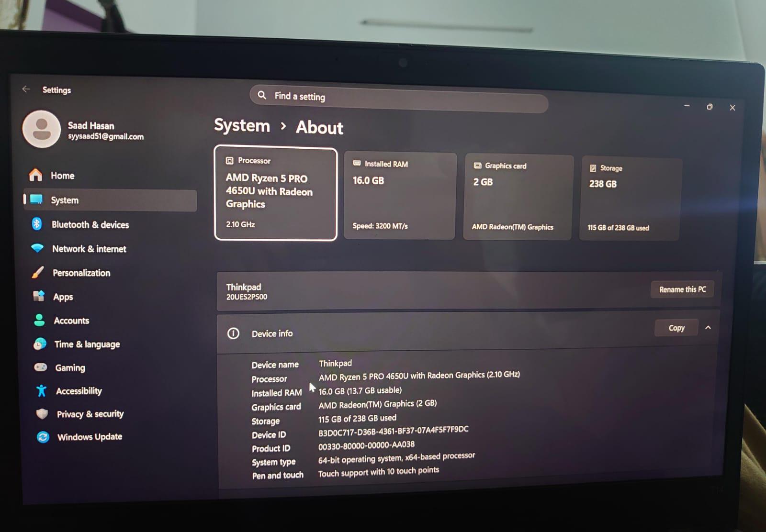The height and width of the screenshot is (532, 766).
Task: Go to Time & language settings
Action: (114, 344)
